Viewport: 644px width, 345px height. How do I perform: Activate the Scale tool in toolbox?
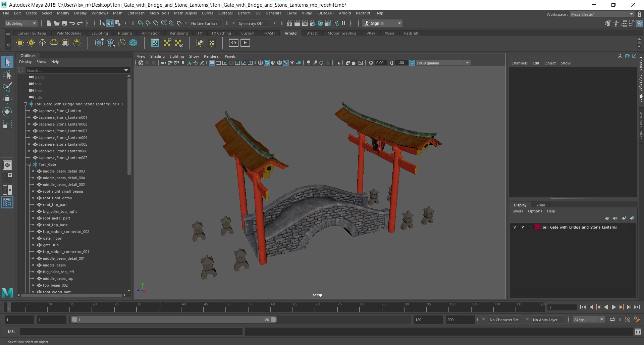click(7, 124)
